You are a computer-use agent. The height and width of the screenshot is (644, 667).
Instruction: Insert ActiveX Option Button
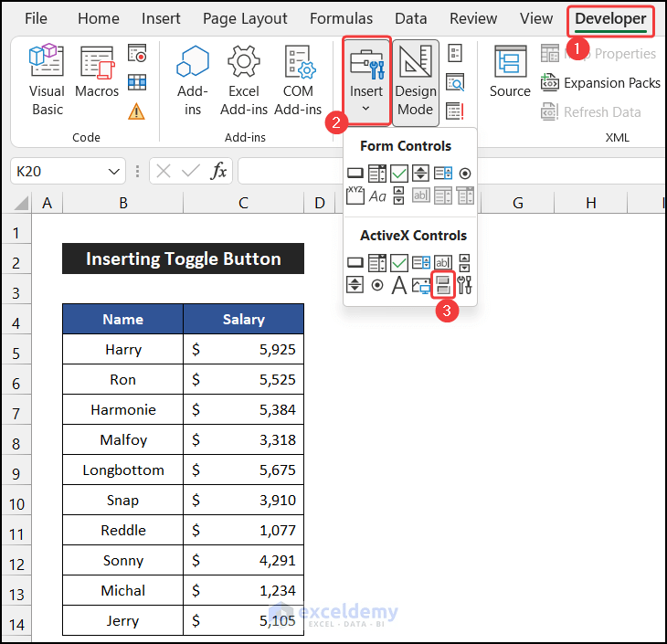click(377, 285)
